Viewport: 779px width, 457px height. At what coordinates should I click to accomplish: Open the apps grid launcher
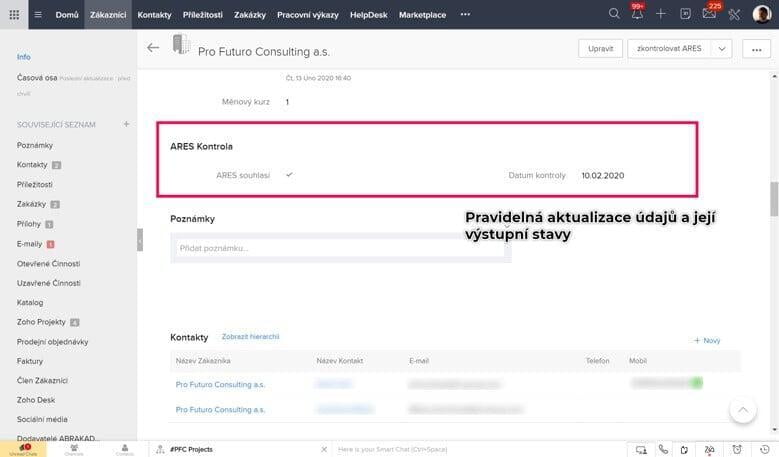click(x=14, y=14)
